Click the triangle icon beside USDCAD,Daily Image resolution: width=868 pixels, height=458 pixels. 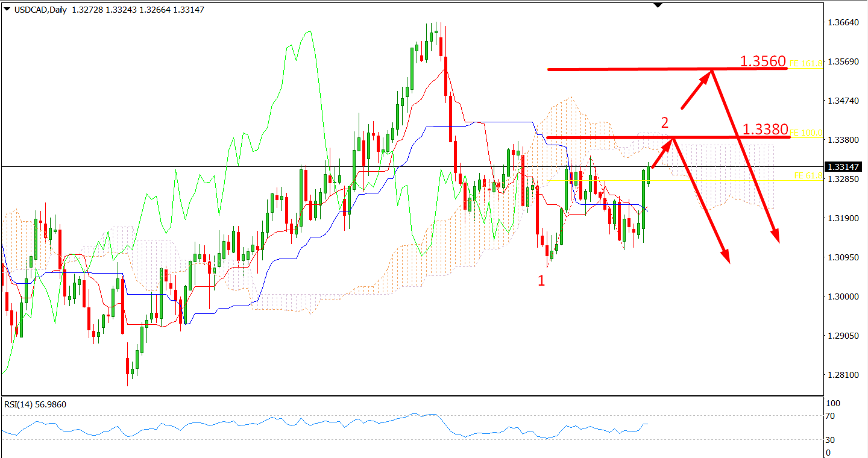coord(6,10)
